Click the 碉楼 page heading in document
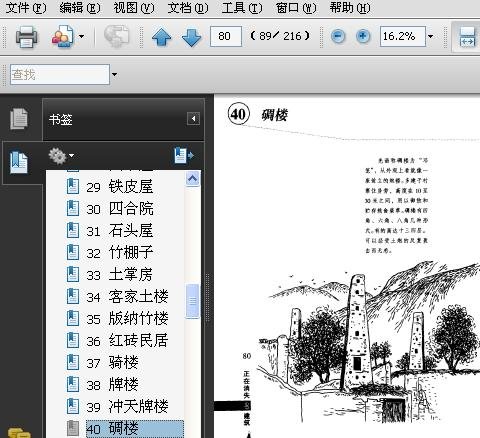 [274, 115]
